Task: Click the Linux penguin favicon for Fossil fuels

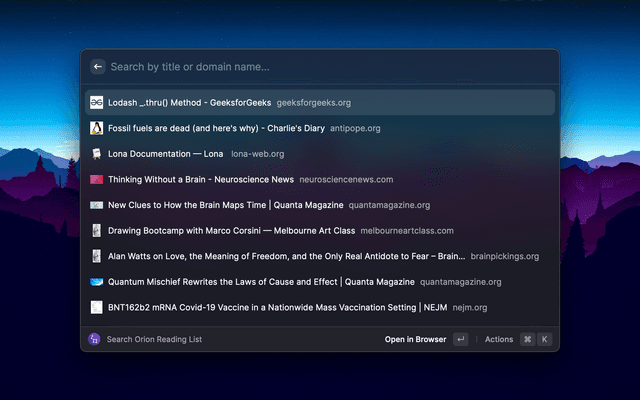Action: [x=96, y=128]
